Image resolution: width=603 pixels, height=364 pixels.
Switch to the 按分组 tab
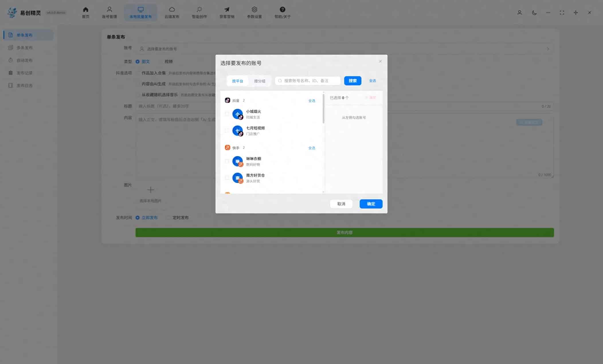260,81
